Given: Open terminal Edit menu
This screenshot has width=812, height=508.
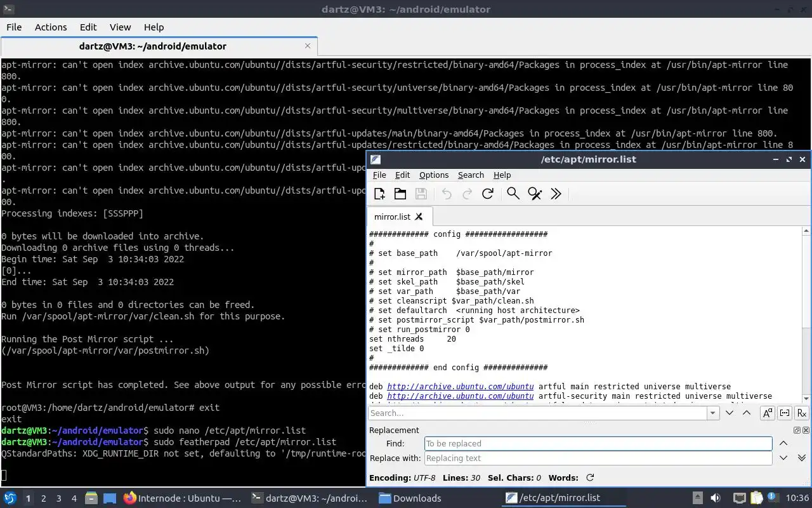Looking at the screenshot, I should point(88,27).
